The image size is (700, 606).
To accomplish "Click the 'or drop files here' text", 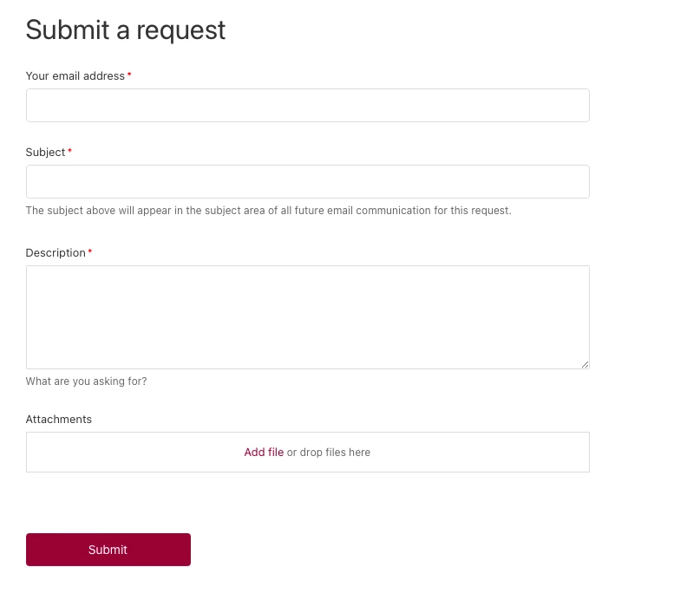I will pos(329,453).
